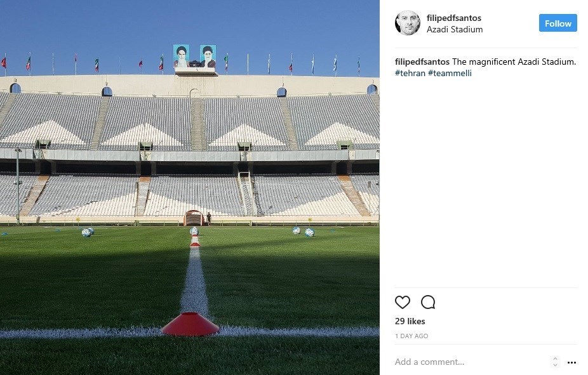Click the 1 DAY AGO timestamp
This screenshot has height=375, width=588.
coord(411,336)
